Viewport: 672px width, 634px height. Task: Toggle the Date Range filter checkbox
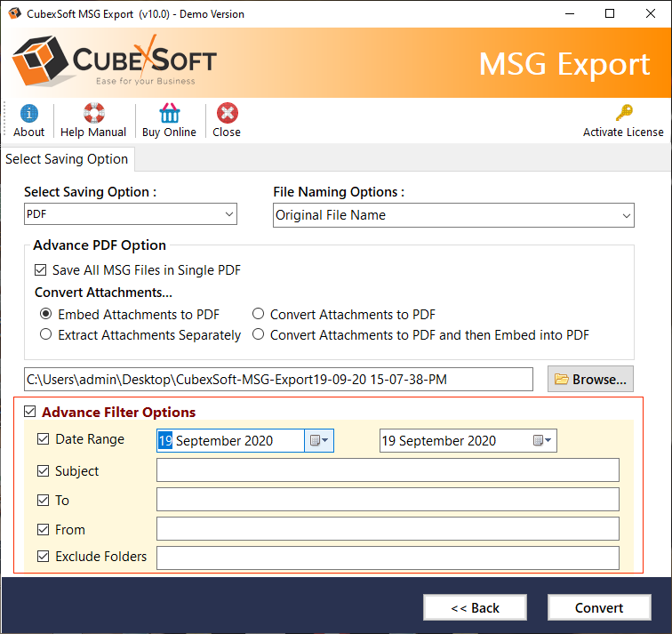point(44,439)
